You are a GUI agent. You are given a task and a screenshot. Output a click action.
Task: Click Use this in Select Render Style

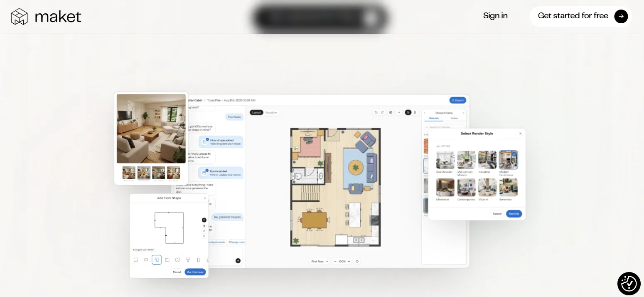click(514, 214)
